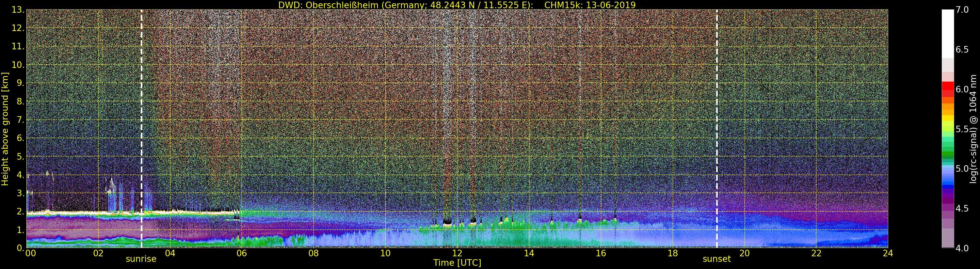
Task: Click the "sunrise" label below the time axis
Action: pyautogui.click(x=141, y=259)
